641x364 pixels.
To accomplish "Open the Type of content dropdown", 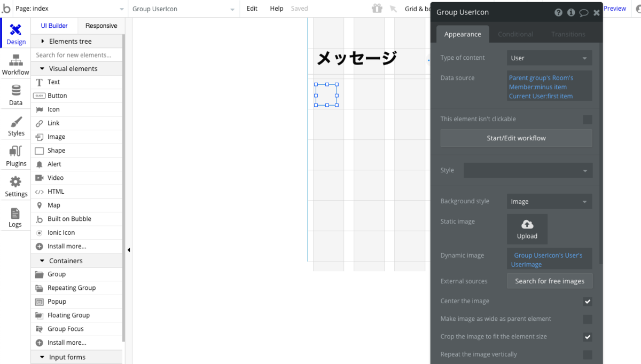I will (549, 58).
